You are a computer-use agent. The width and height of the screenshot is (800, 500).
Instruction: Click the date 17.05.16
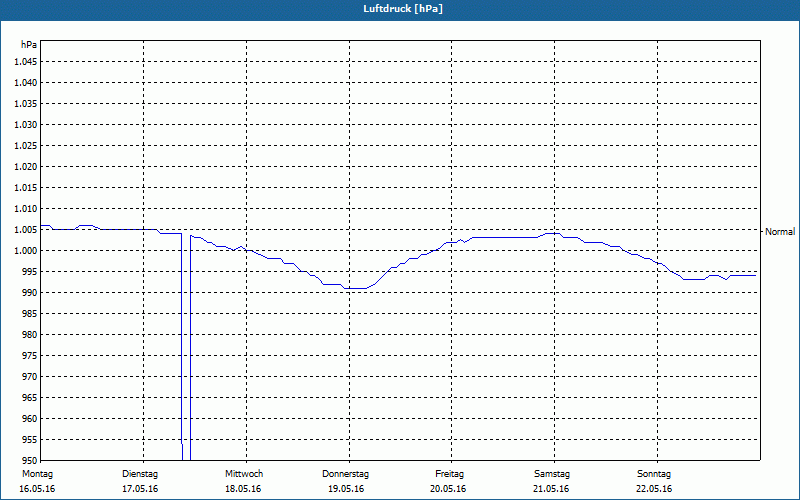click(x=140, y=489)
